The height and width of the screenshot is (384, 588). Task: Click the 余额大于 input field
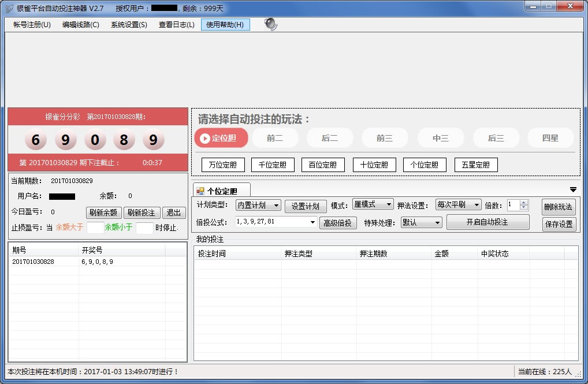click(95, 228)
